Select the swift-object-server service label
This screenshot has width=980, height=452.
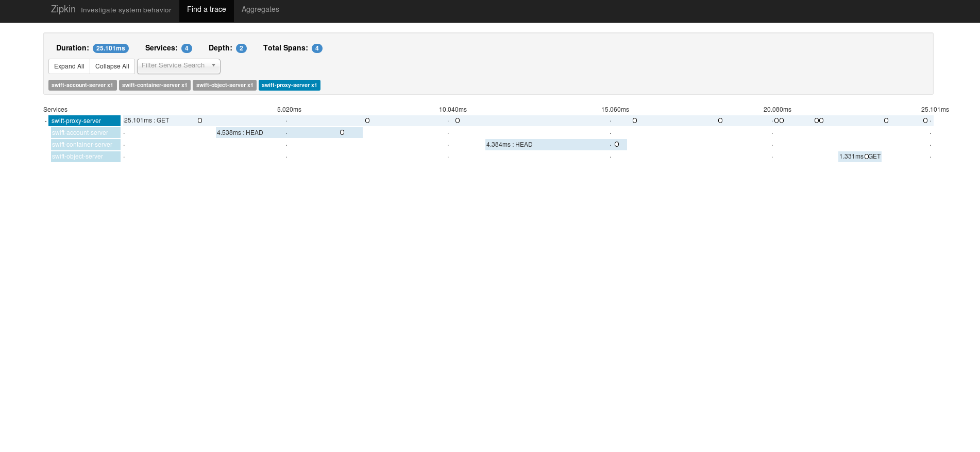86,157
